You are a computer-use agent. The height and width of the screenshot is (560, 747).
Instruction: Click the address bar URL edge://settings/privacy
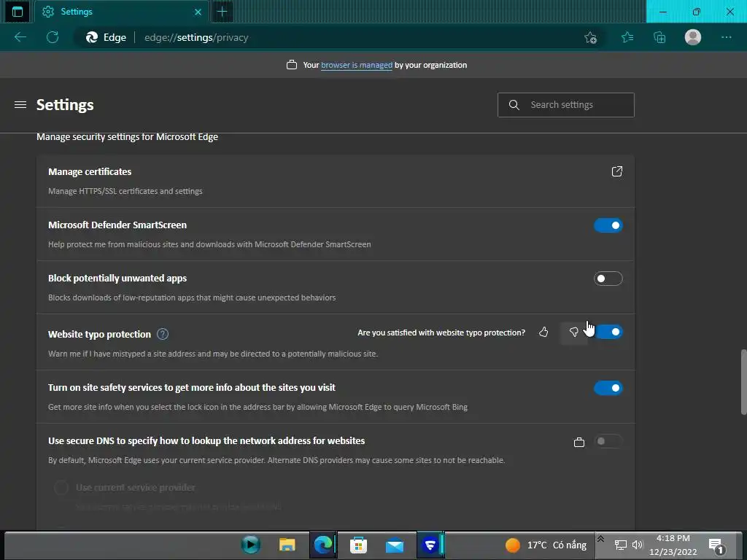point(196,38)
